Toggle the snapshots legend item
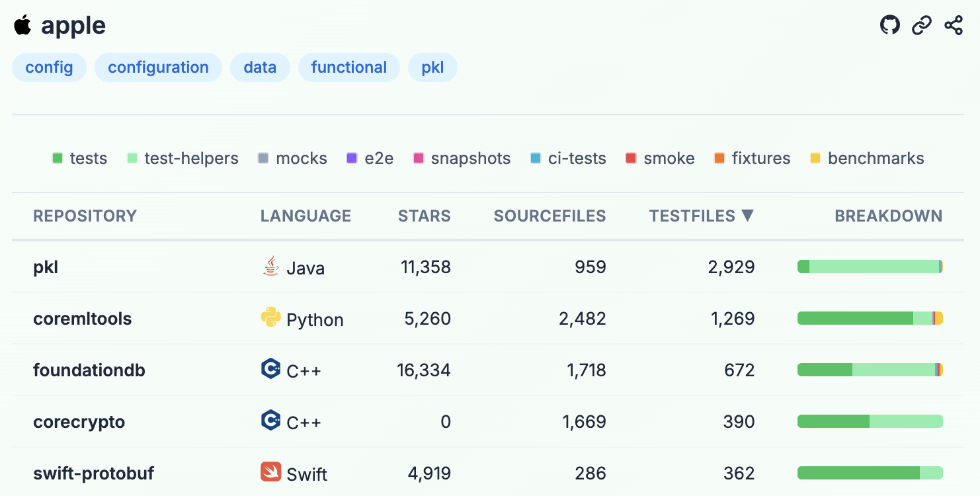Viewport: 980px width, 496px height. [462, 159]
